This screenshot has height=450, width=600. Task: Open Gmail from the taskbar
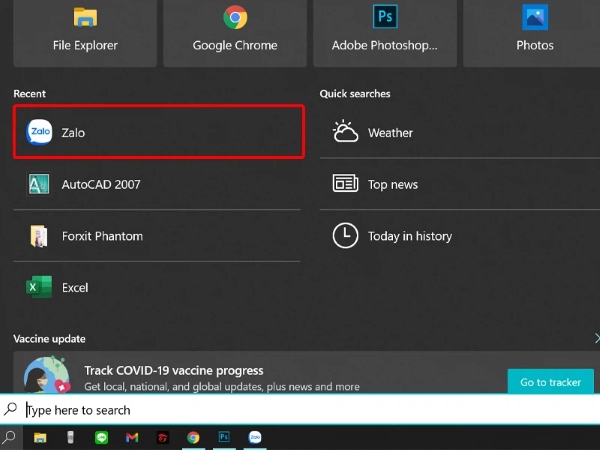click(131, 437)
